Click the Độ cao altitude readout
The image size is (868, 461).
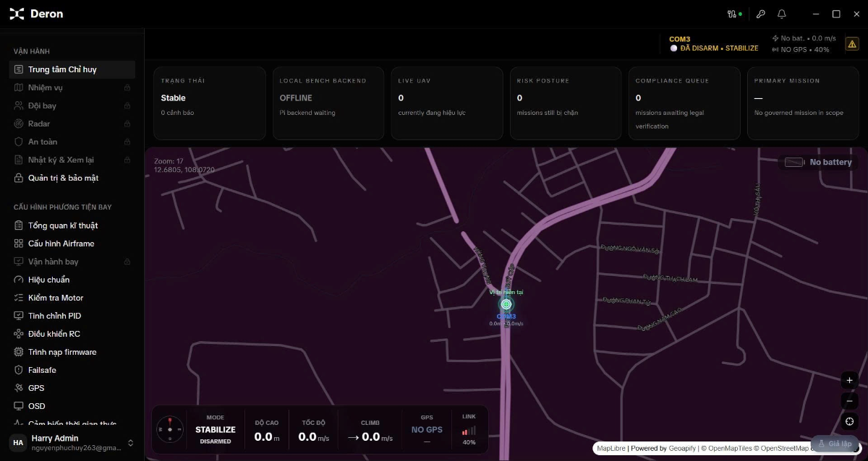[267, 431]
